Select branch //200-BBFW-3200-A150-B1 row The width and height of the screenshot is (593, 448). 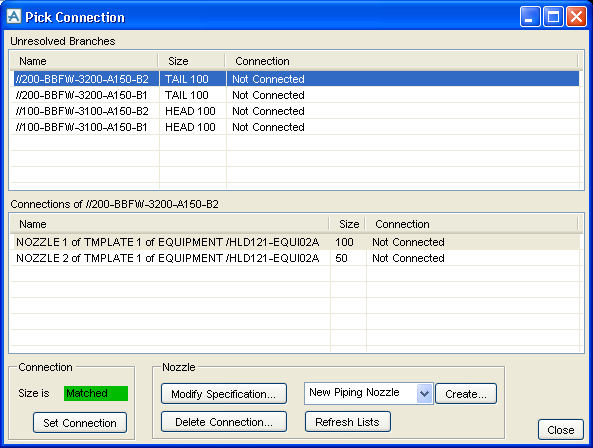(296, 95)
